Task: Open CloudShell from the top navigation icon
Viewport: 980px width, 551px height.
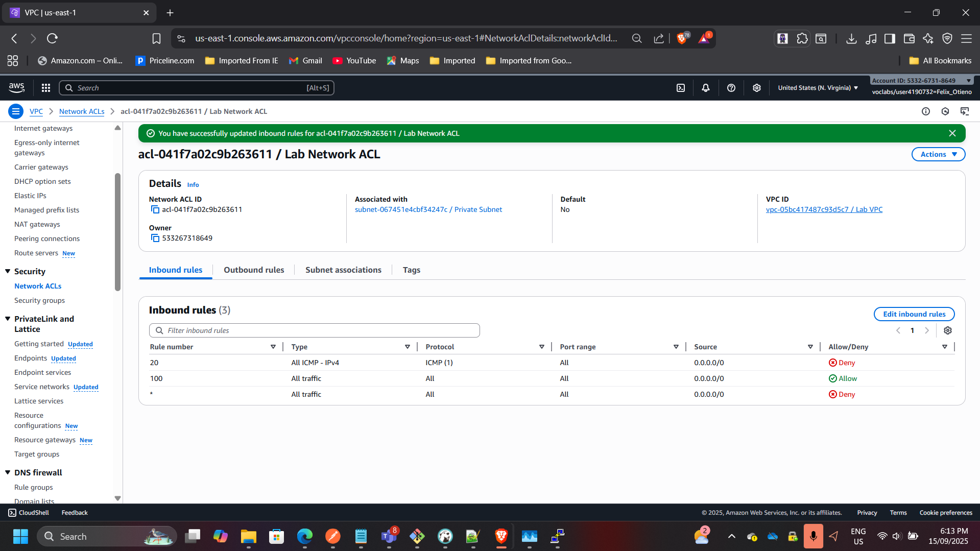Action: 681,88
